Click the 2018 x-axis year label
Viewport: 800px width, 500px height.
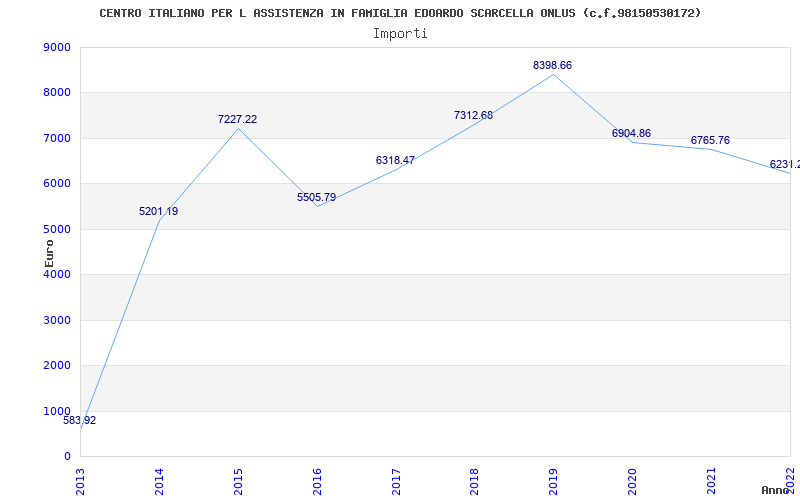474,481
